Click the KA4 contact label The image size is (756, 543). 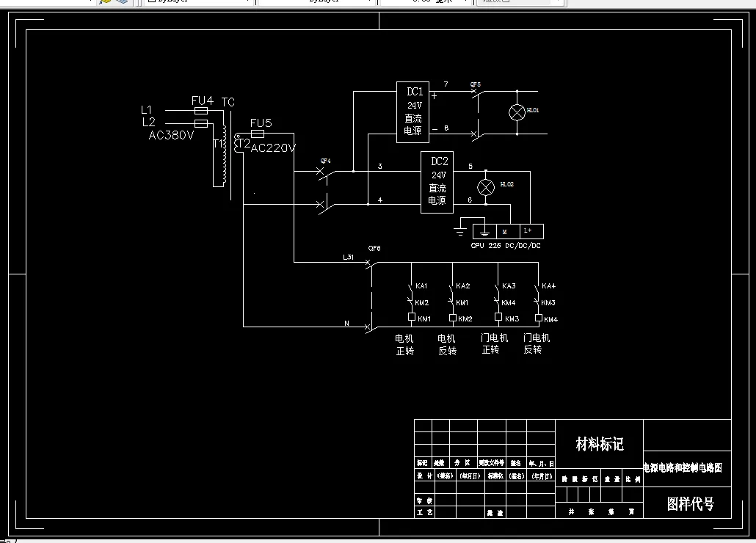pos(549,286)
